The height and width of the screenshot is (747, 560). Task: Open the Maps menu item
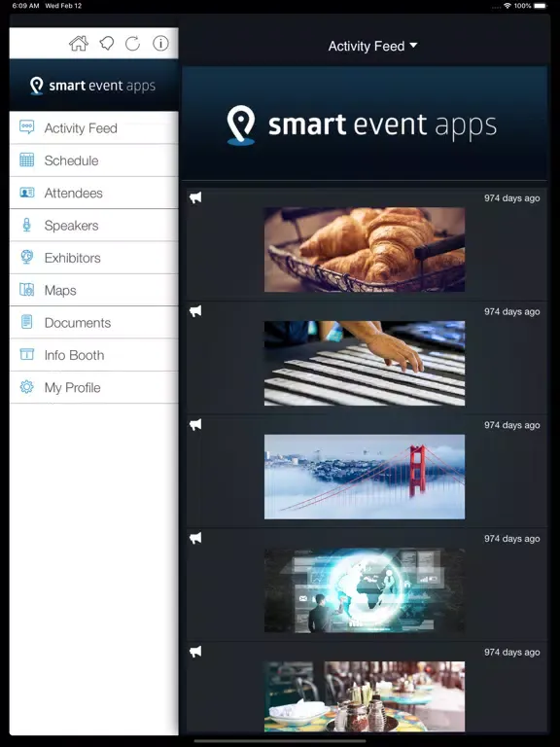tap(93, 290)
